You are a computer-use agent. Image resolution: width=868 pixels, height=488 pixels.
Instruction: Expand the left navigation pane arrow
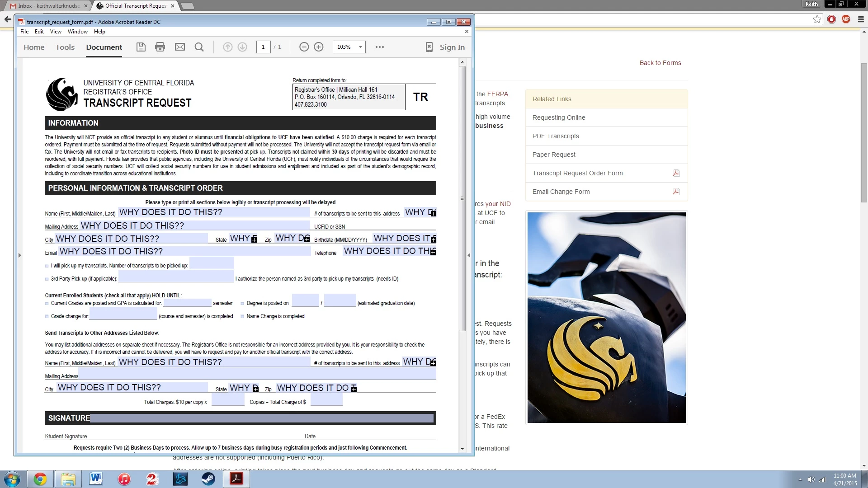tap(20, 255)
